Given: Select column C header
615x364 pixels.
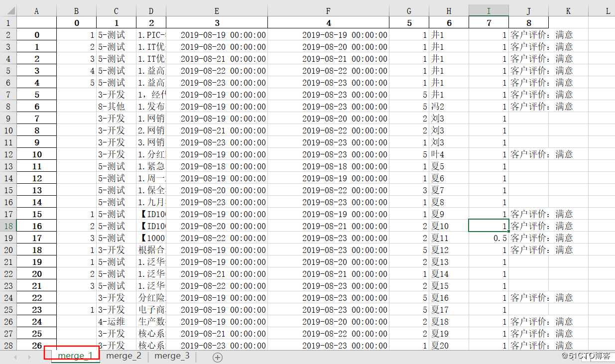Looking at the screenshot, I should (x=117, y=11).
